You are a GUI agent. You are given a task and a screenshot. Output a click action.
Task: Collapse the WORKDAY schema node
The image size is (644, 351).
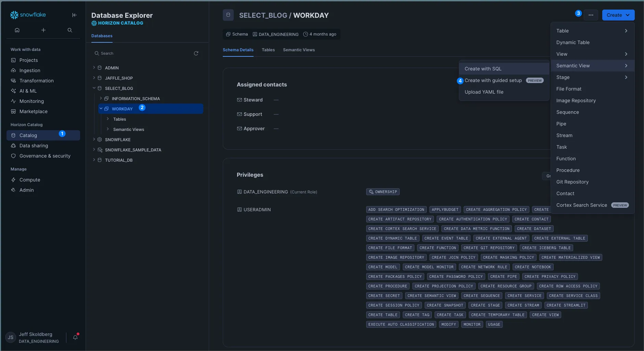(x=101, y=109)
